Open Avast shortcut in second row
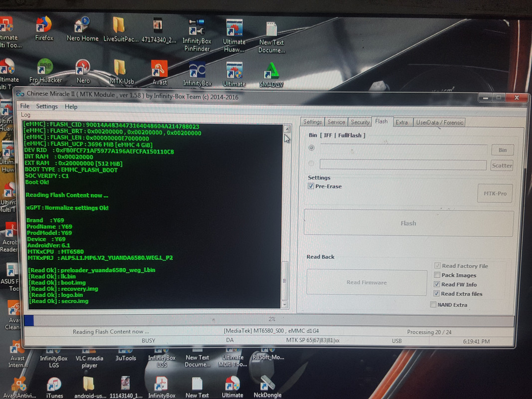This screenshot has width=532, height=399. pyautogui.click(x=159, y=72)
